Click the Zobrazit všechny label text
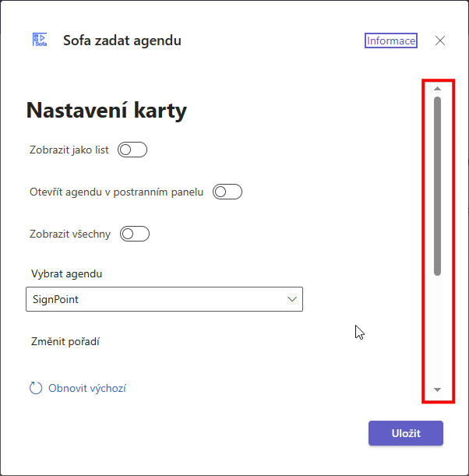This screenshot has width=469, height=476. pos(70,234)
